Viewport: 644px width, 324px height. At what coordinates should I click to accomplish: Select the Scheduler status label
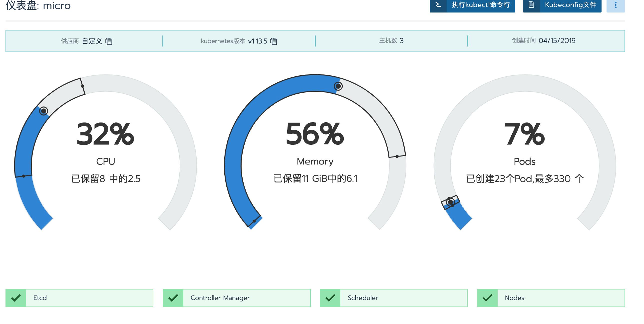pyautogui.click(x=363, y=298)
